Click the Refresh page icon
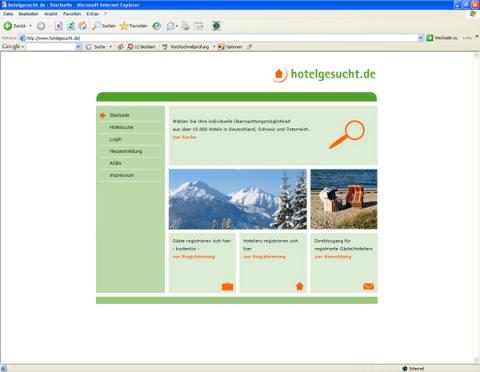The width and height of the screenshot is (480, 372). point(71,26)
